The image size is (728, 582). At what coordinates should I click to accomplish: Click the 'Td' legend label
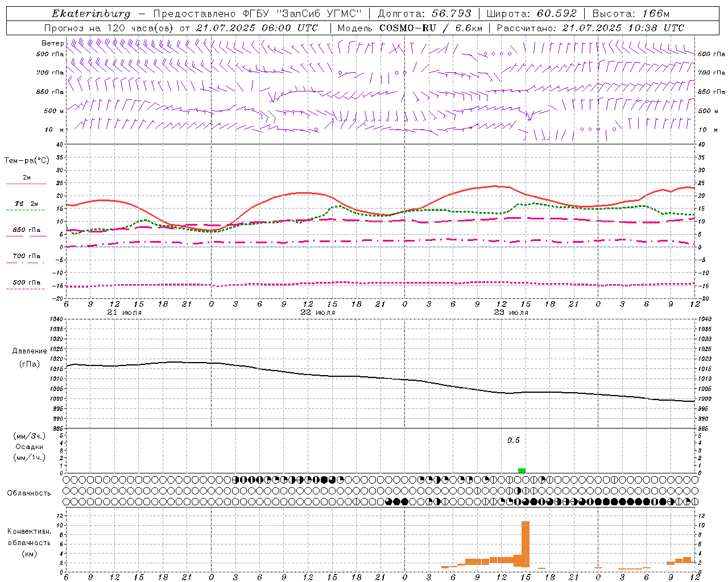(x=19, y=203)
